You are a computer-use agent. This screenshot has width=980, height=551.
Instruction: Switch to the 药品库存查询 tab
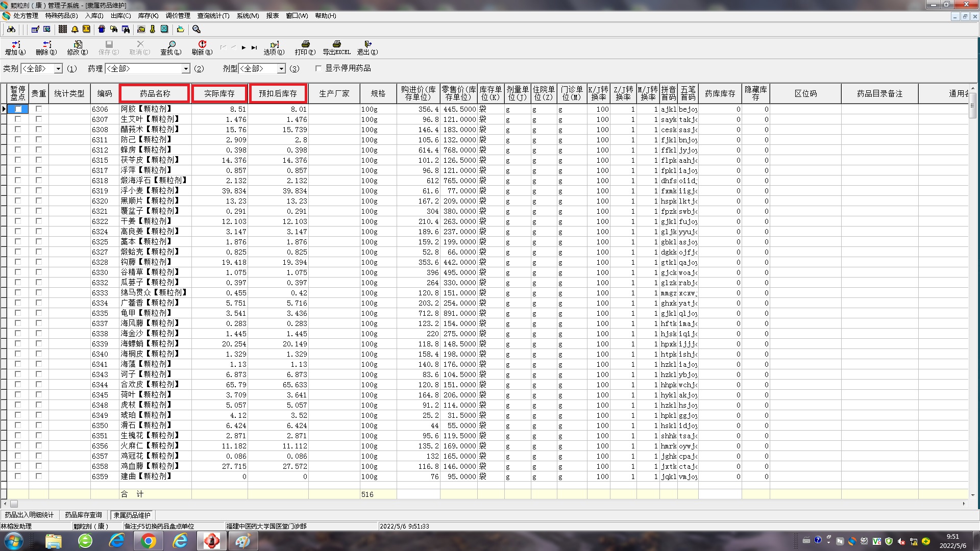click(x=83, y=515)
